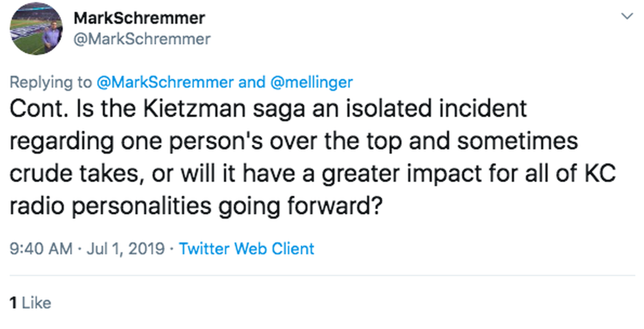Open the 9:40 AM tweet timestamp
The image size is (644, 329).
(x=41, y=248)
